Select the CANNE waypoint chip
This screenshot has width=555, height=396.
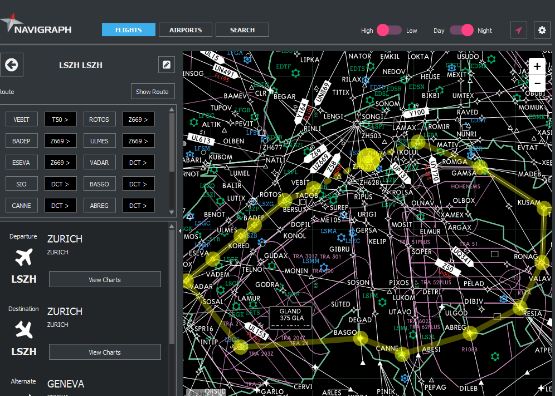tap(21, 206)
